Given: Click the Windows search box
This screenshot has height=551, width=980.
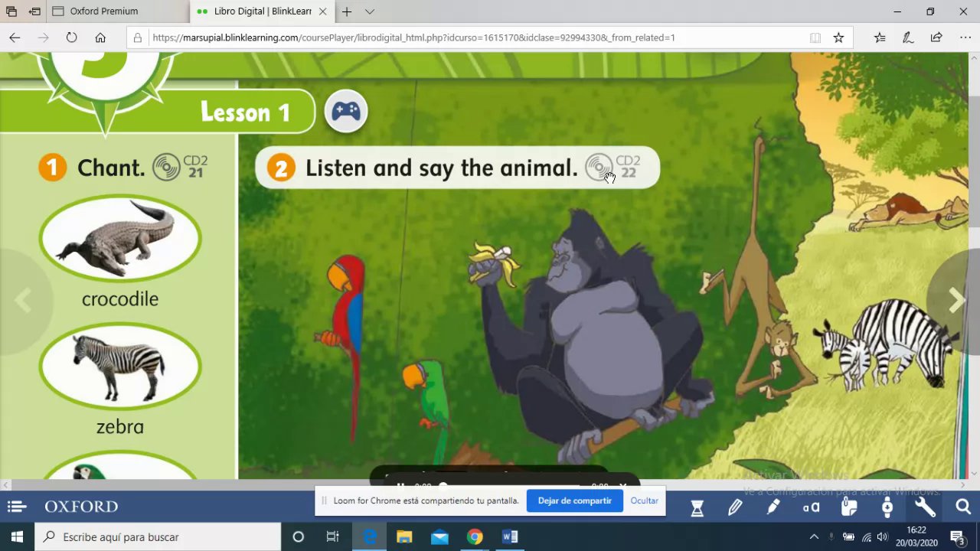Looking at the screenshot, I should [158, 537].
